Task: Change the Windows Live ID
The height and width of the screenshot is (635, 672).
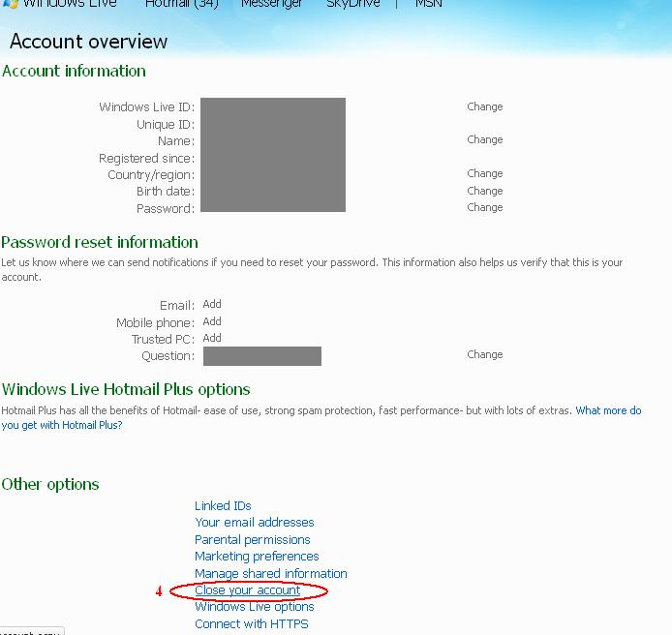Action: coord(485,106)
